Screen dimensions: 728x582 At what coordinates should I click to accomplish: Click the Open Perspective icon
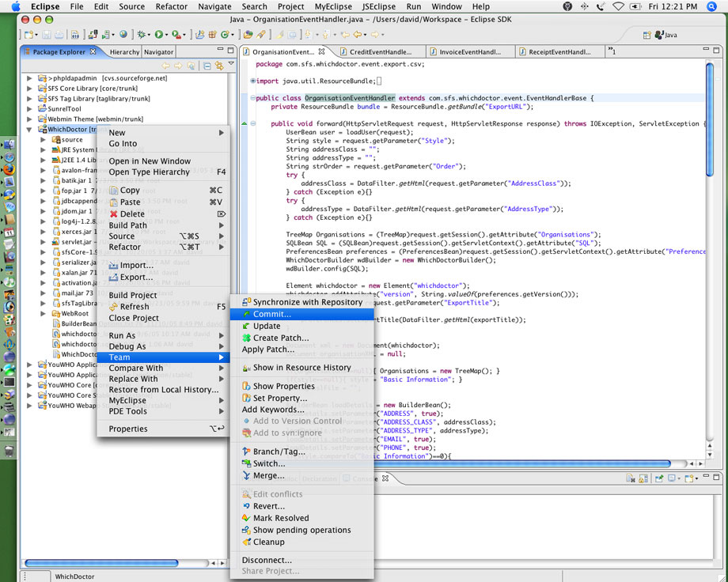coord(646,35)
